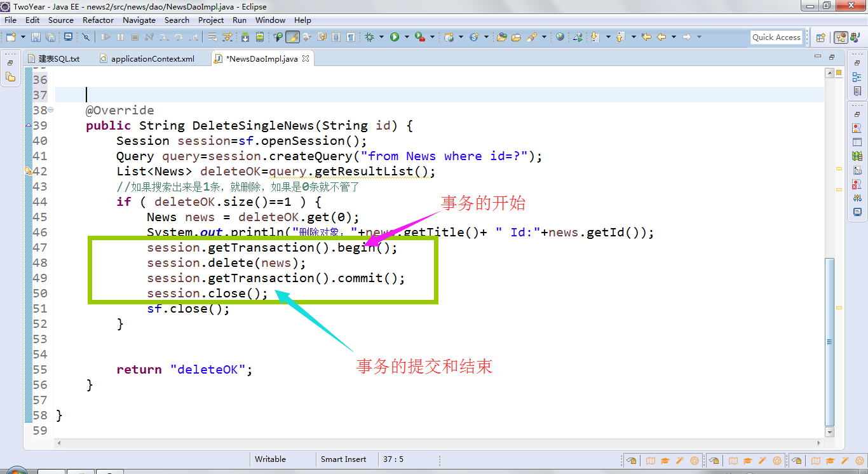Open the Refactor menu
868x474 pixels.
click(x=98, y=20)
